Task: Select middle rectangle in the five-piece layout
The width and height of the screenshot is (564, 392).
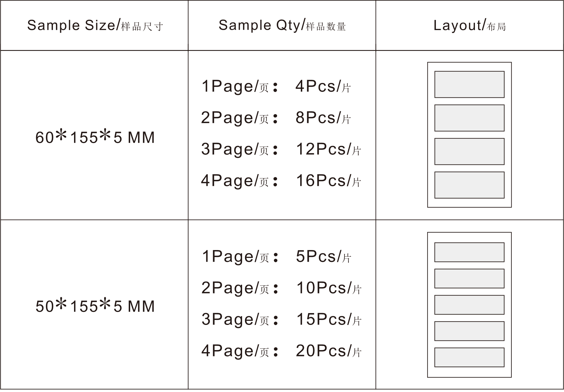Action: [469, 305]
